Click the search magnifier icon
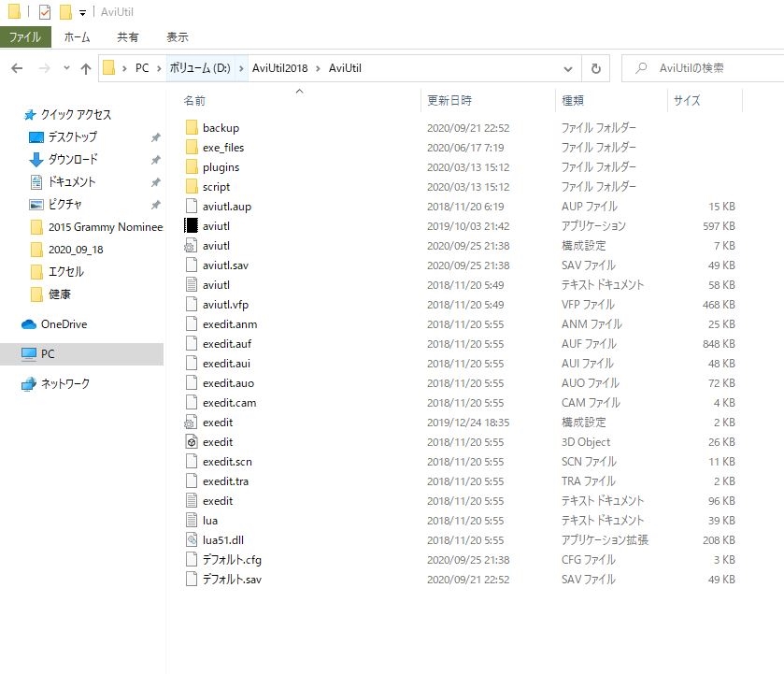Viewport: 784px width, 674px height. (x=641, y=67)
